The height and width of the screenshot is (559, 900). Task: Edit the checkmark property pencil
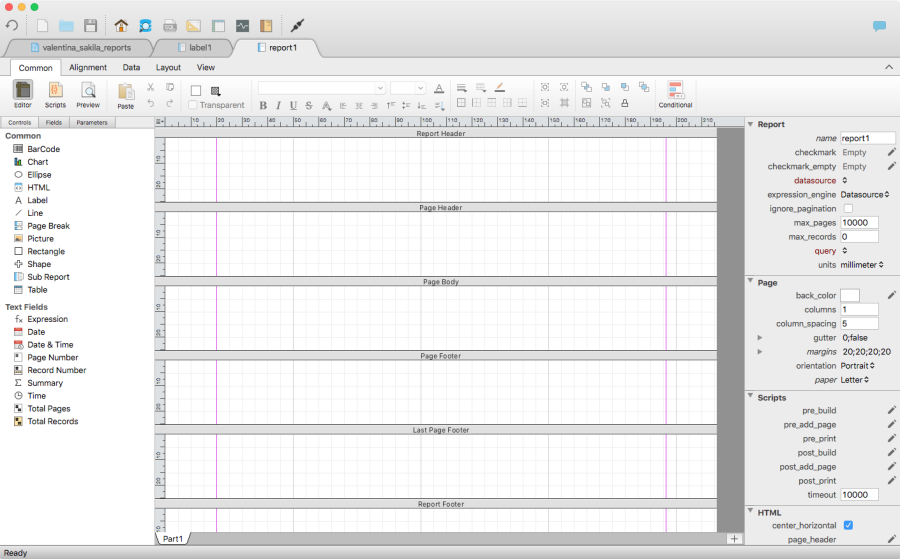[891, 152]
